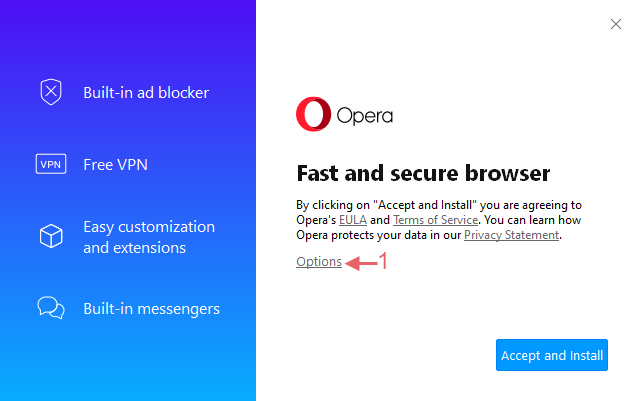640x401 pixels.
Task: Expand the installer Options link
Action: tap(319, 262)
